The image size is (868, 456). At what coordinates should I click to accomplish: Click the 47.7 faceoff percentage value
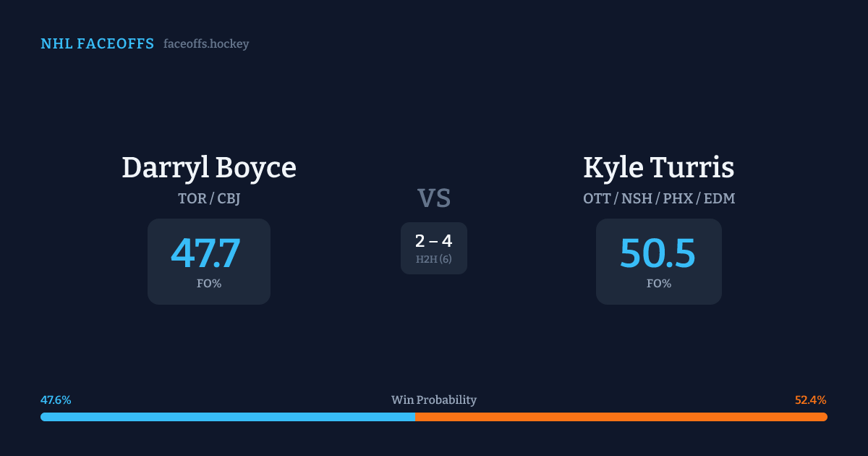[206, 253]
